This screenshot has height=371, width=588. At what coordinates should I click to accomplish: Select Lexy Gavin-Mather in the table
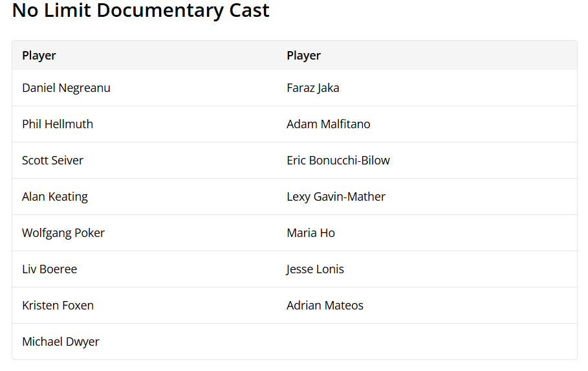[336, 197]
